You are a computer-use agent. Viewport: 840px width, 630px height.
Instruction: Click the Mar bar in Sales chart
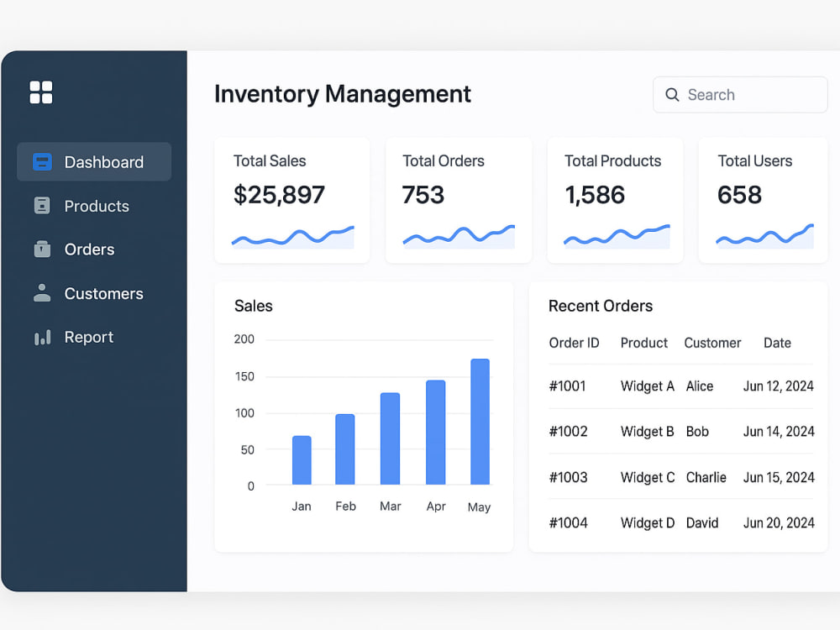390,438
